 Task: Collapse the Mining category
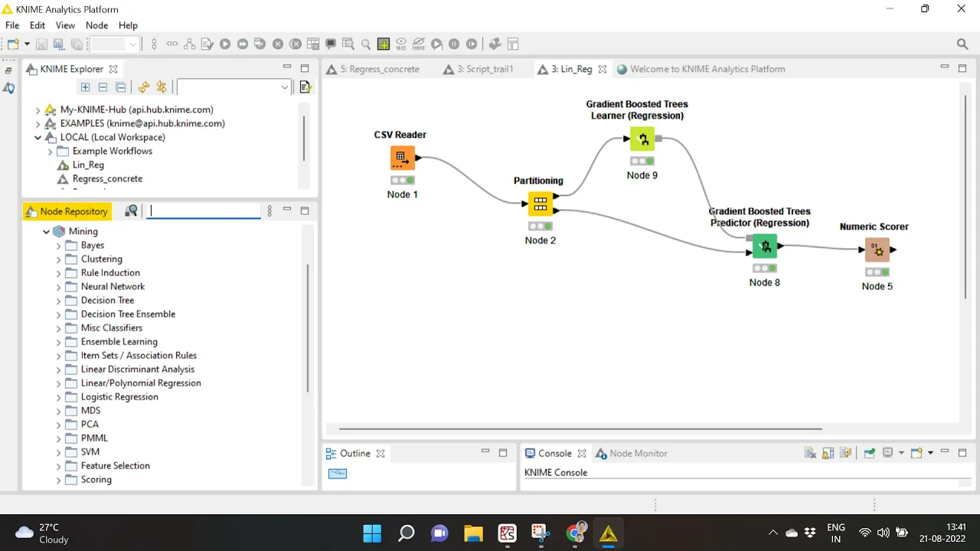pyautogui.click(x=47, y=231)
